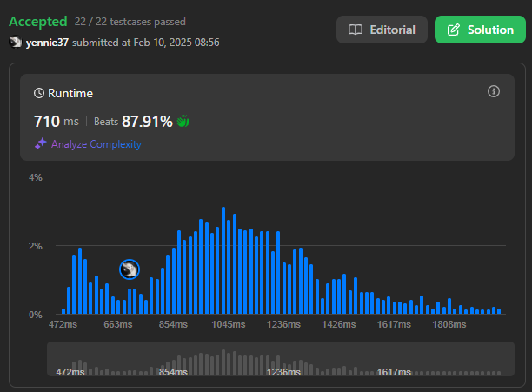532x392 pixels.
Task: Click the minimap range slider below chart
Action: (281, 359)
